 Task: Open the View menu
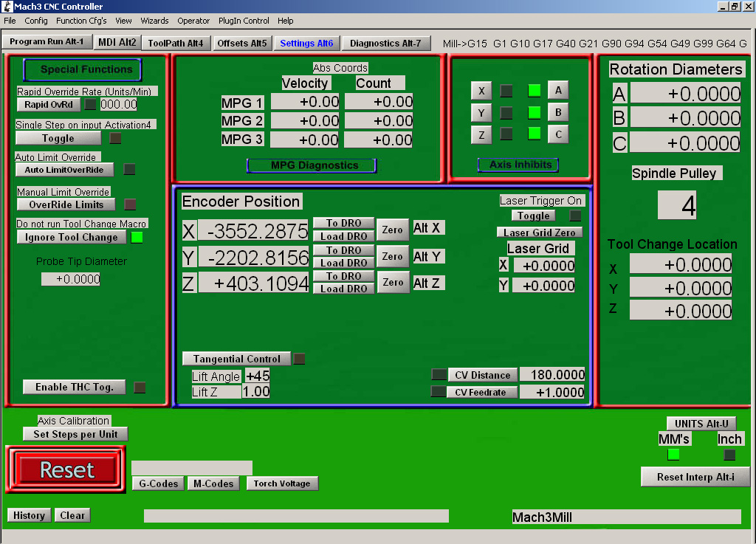[x=123, y=21]
